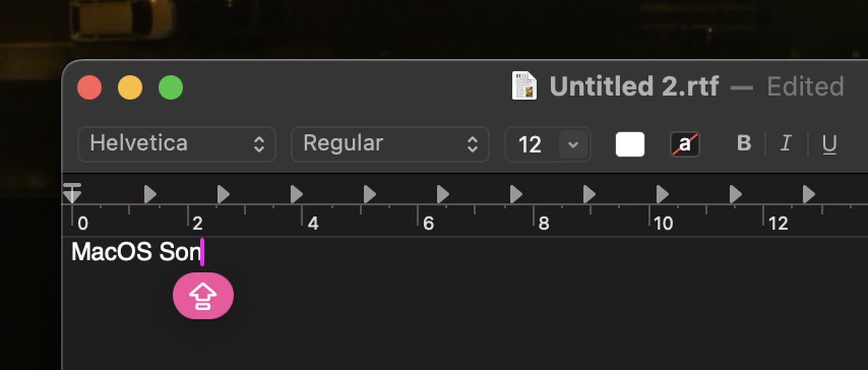The height and width of the screenshot is (370, 868).
Task: Click the first tab stop arrow on ruler
Action: tap(150, 194)
